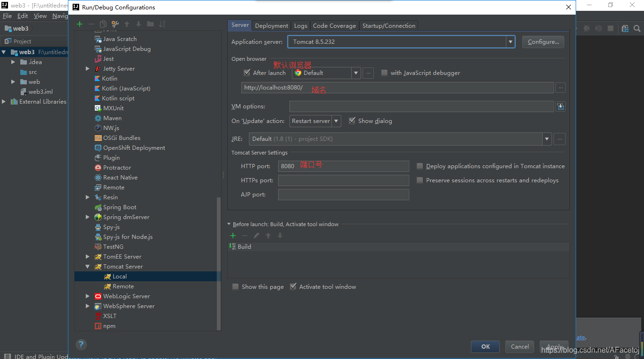This screenshot has width=644, height=359.
Task: Click the AJP port input field
Action: pyautogui.click(x=344, y=195)
